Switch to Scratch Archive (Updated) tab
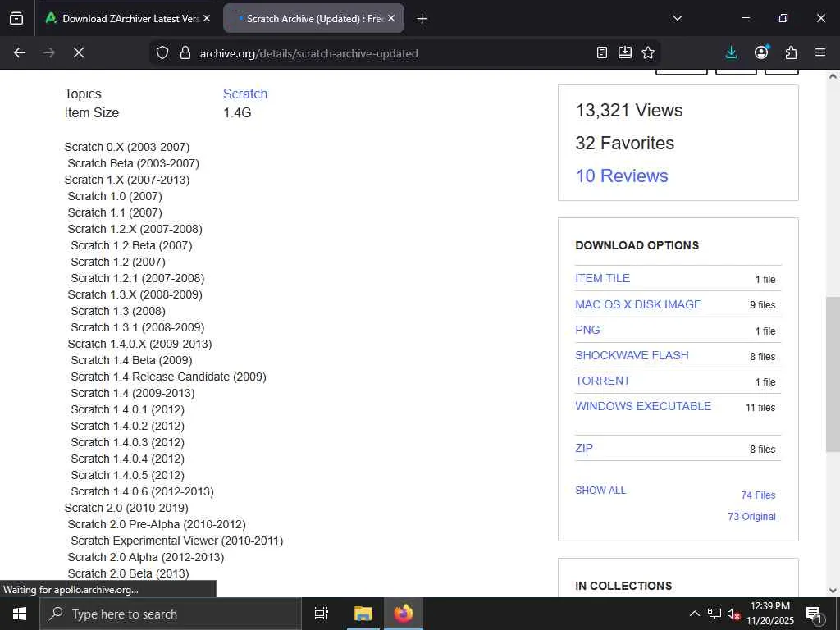The width and height of the screenshot is (840, 630). [x=314, y=18]
